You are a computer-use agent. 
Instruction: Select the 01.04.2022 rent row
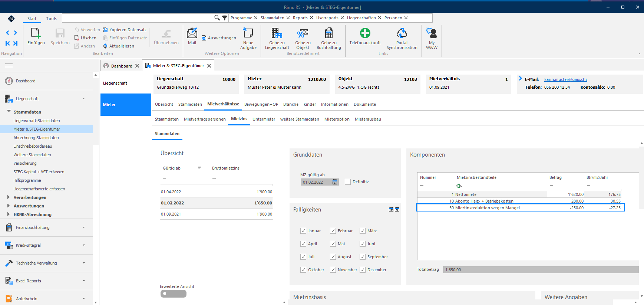(217, 192)
